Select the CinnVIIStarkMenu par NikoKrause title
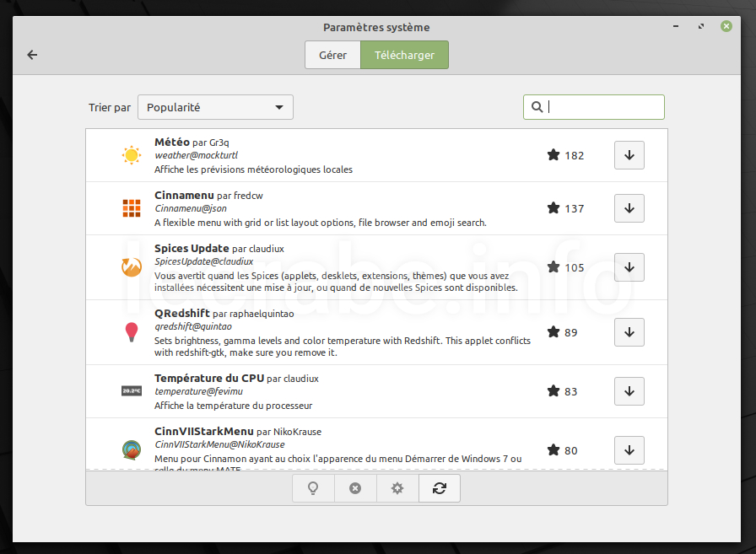 point(238,431)
